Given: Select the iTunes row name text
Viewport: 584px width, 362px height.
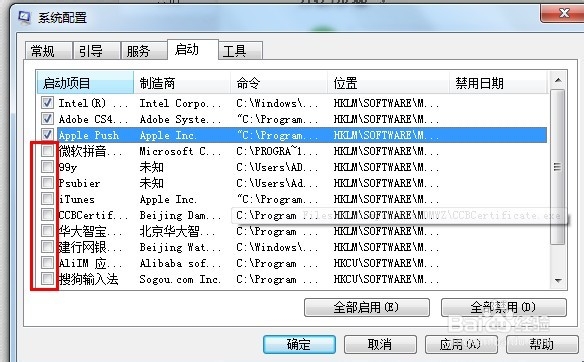Looking at the screenshot, I should (77, 199).
